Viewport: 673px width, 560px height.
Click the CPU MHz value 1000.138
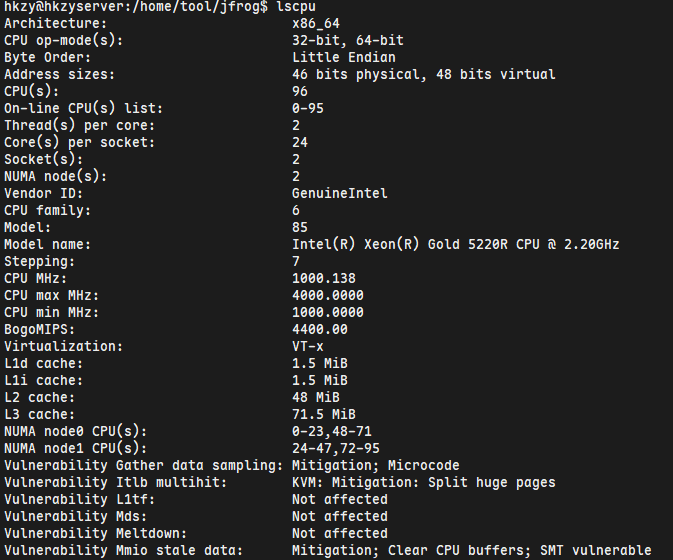pyautogui.click(x=324, y=278)
